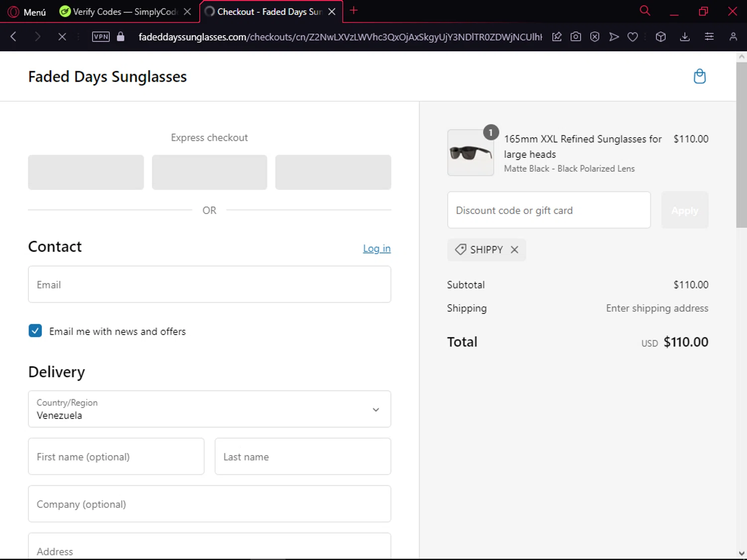Focus the Last name field
The width and height of the screenshot is (747, 560).
(x=303, y=456)
